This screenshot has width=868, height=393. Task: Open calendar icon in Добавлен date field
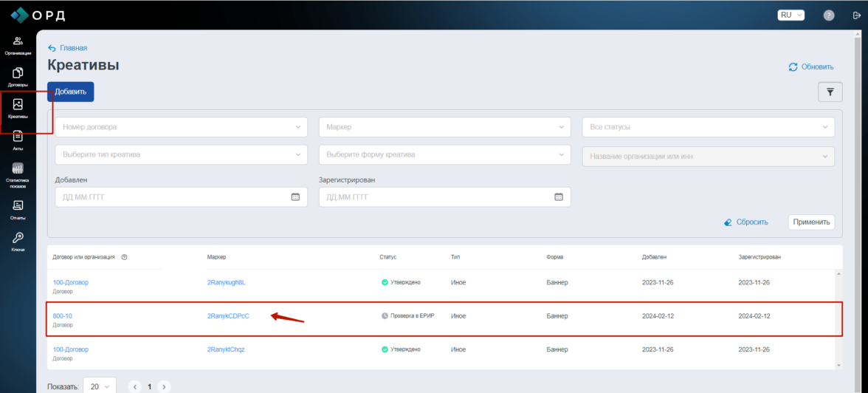click(295, 197)
